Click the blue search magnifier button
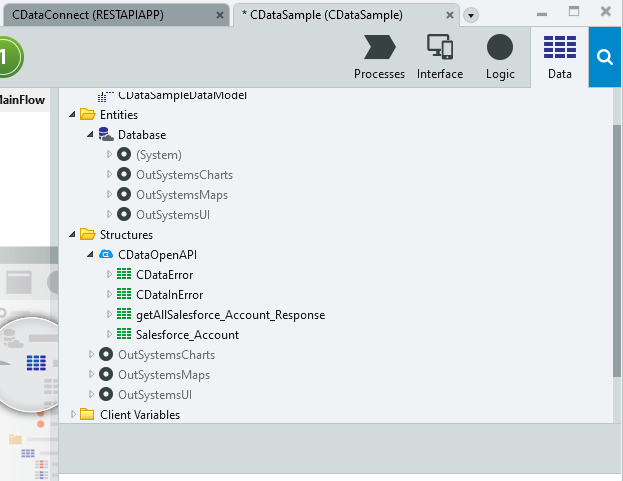The height and width of the screenshot is (481, 623). [604, 57]
